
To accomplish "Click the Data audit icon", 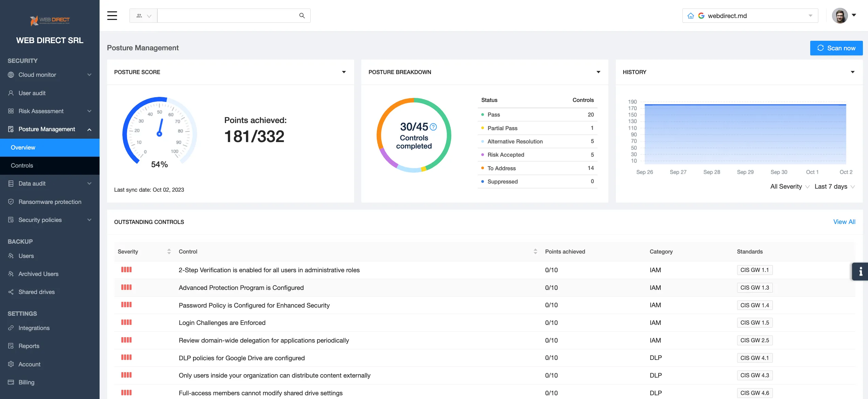I will click(x=11, y=184).
